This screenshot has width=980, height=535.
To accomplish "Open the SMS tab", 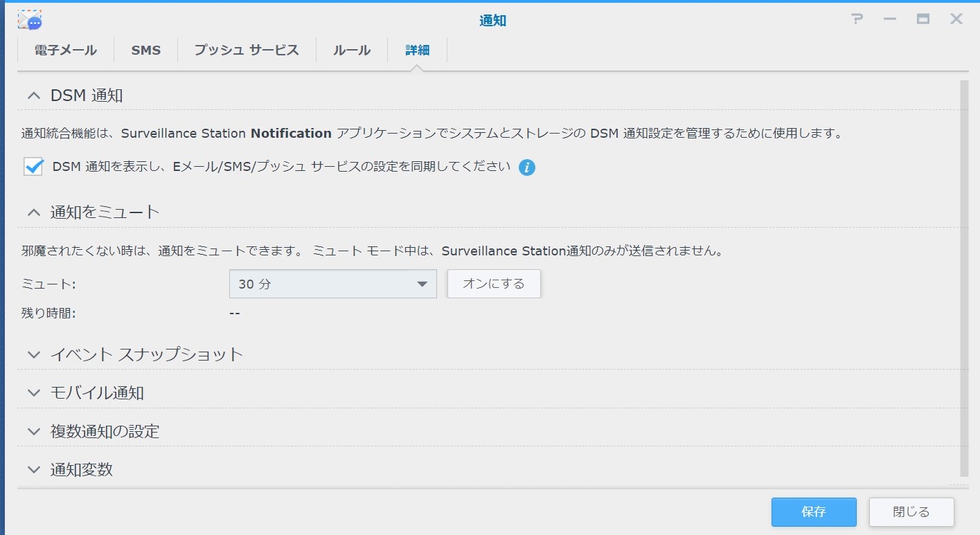I will click(x=146, y=51).
